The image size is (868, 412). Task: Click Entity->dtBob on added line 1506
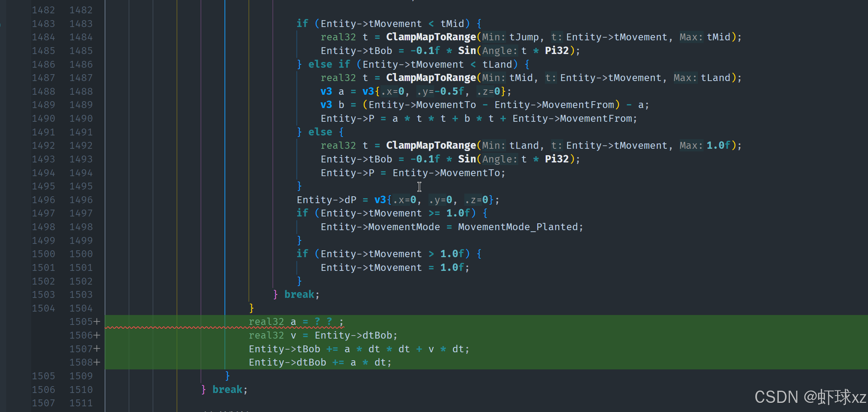pyautogui.click(x=353, y=336)
